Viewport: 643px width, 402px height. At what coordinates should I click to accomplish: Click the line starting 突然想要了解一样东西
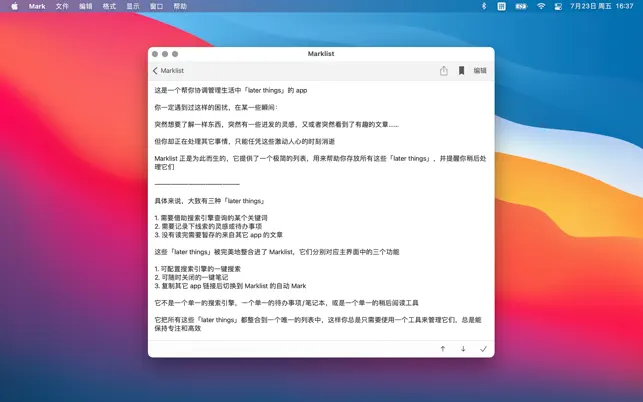coord(276,124)
